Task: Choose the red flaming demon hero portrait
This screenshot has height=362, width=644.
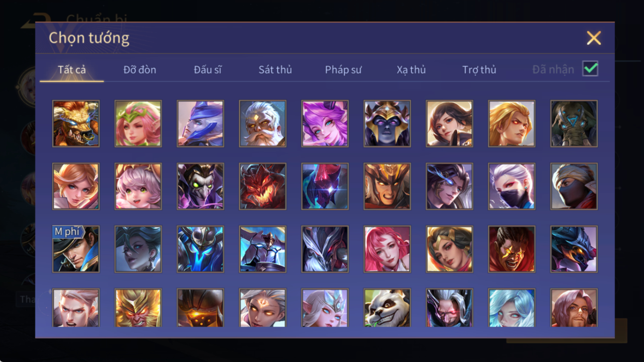Action: coord(262,187)
